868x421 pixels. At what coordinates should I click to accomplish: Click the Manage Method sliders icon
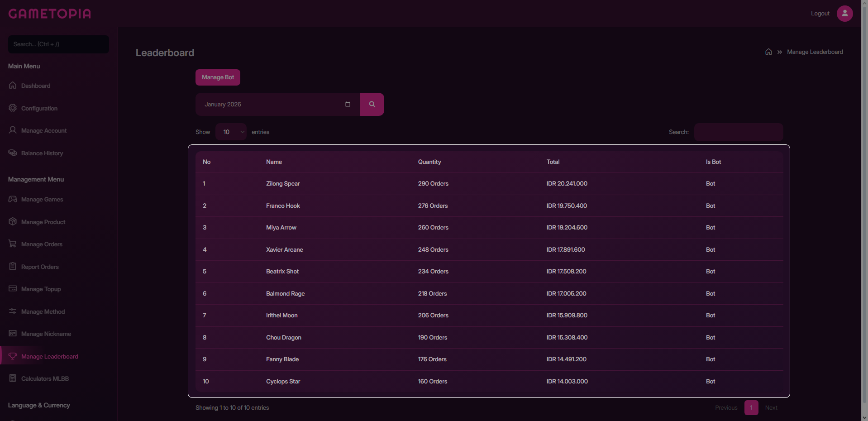click(x=13, y=311)
